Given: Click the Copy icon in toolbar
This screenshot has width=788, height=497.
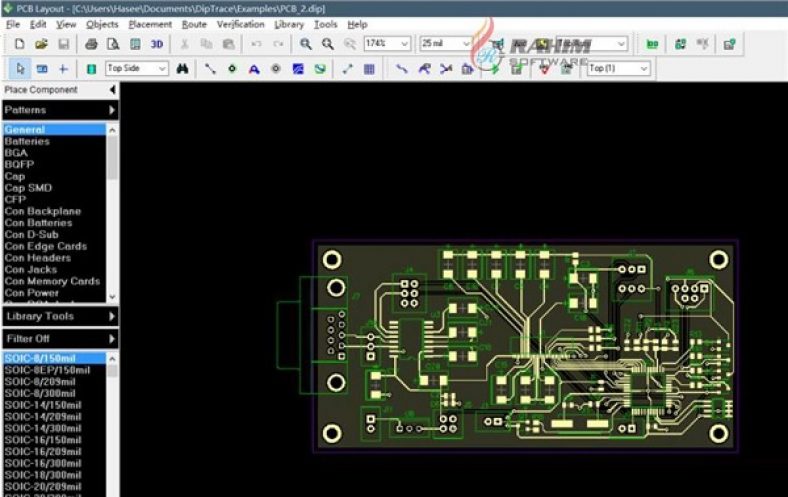Looking at the screenshot, I should point(206,44).
